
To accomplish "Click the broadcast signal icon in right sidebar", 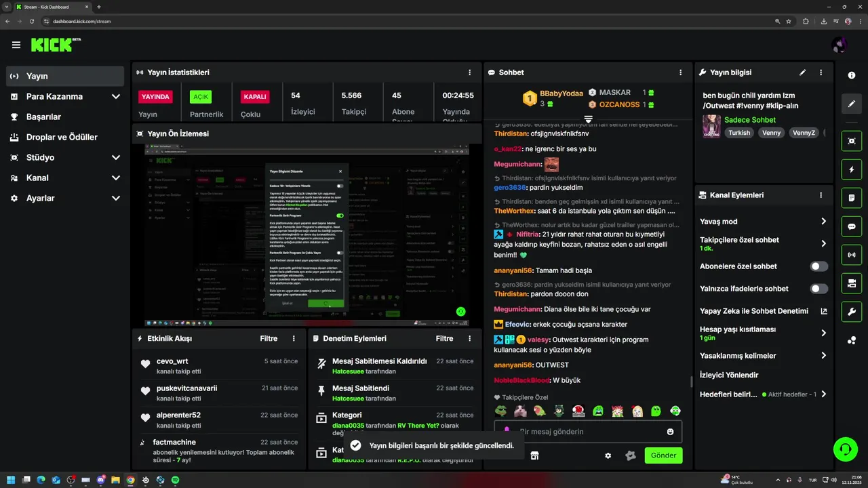I will coord(852,255).
